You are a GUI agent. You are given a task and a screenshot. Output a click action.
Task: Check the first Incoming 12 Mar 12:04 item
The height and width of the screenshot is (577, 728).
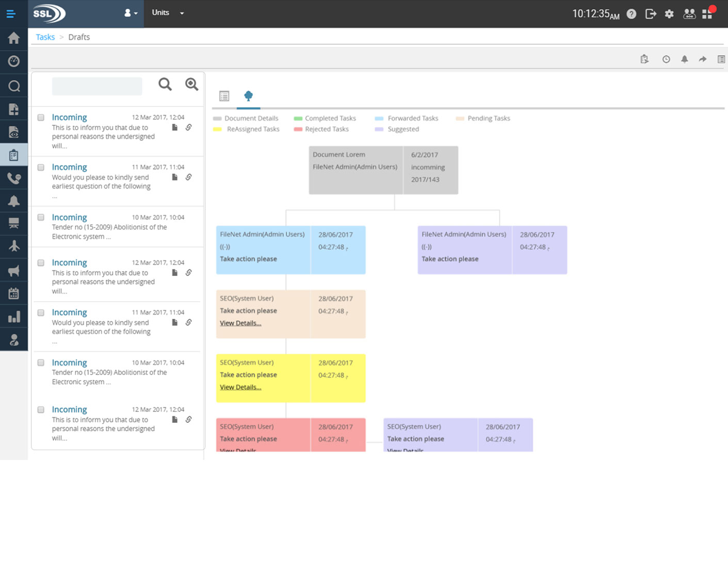41,118
